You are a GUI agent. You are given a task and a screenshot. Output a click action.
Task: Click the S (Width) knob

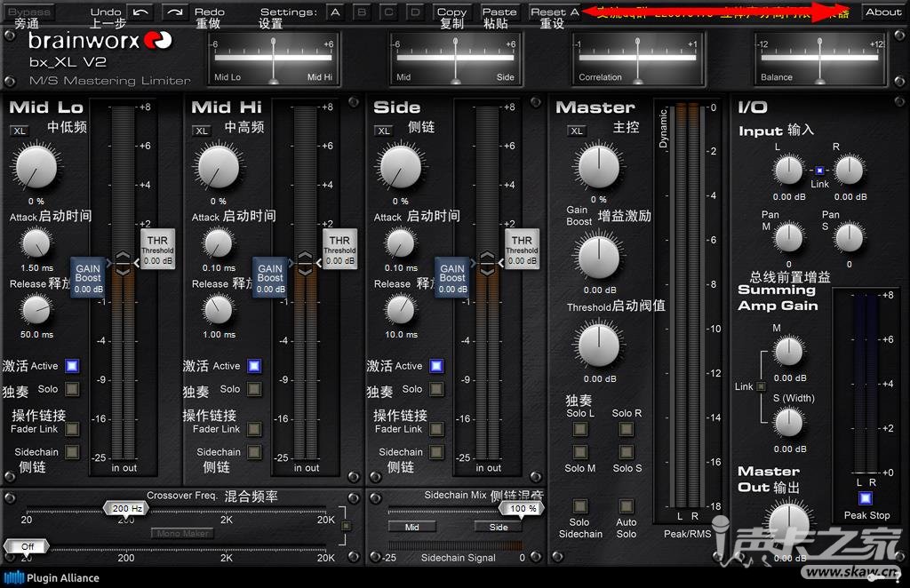point(789,423)
